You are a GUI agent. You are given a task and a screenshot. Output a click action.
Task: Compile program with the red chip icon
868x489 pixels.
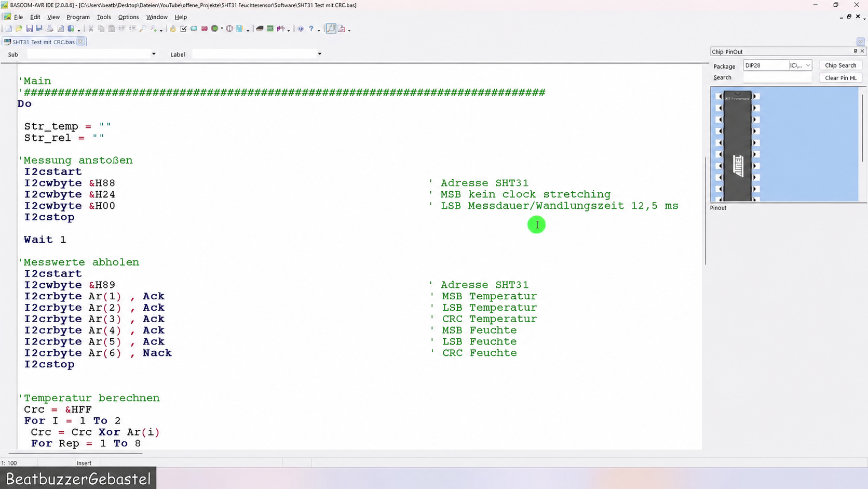point(204,29)
